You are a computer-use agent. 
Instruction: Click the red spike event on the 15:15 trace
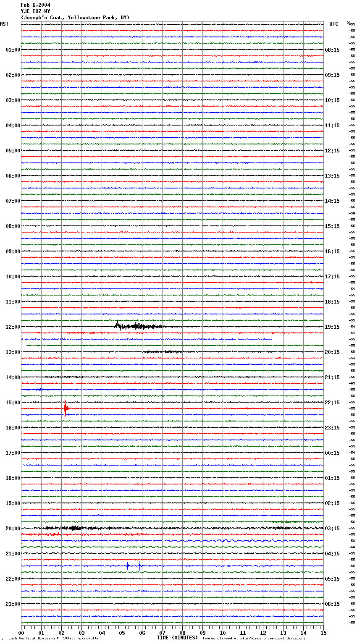coord(65,408)
